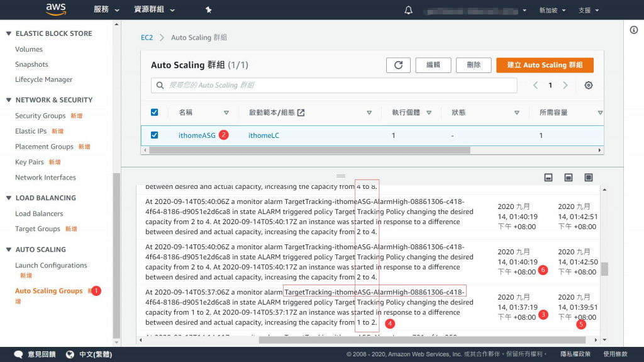644x362 pixels.
Task: Open the blurred account name dropdown
Action: (477, 11)
